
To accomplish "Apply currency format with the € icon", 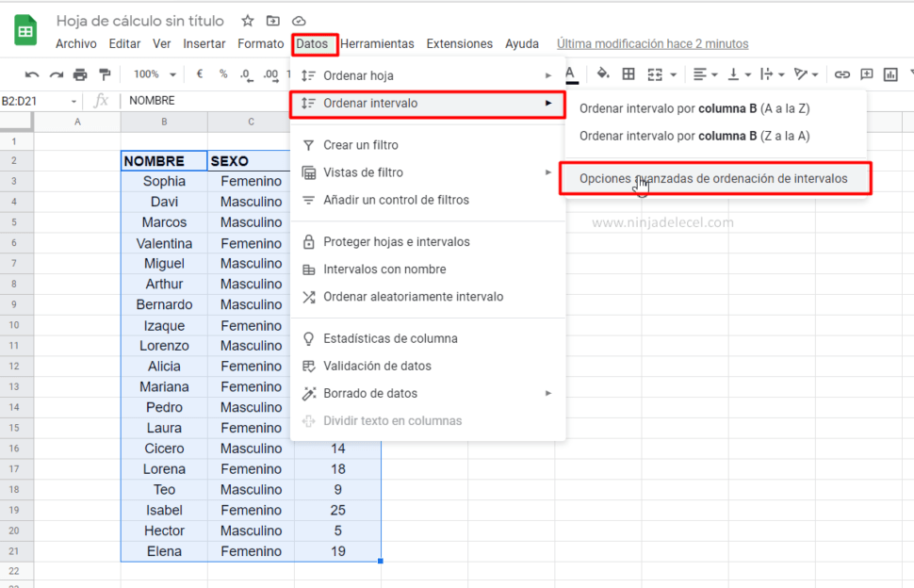I will click(x=200, y=74).
